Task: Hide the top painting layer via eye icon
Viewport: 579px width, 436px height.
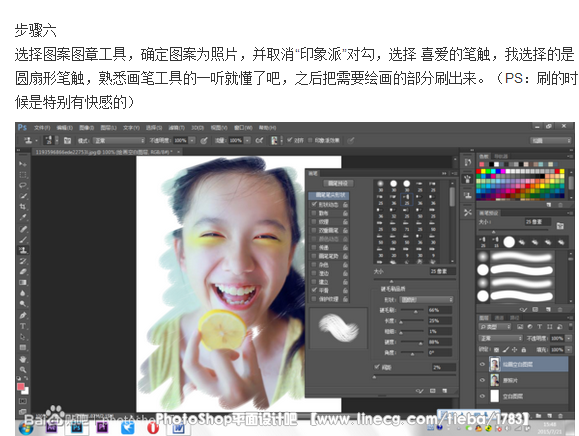Action: [482, 364]
